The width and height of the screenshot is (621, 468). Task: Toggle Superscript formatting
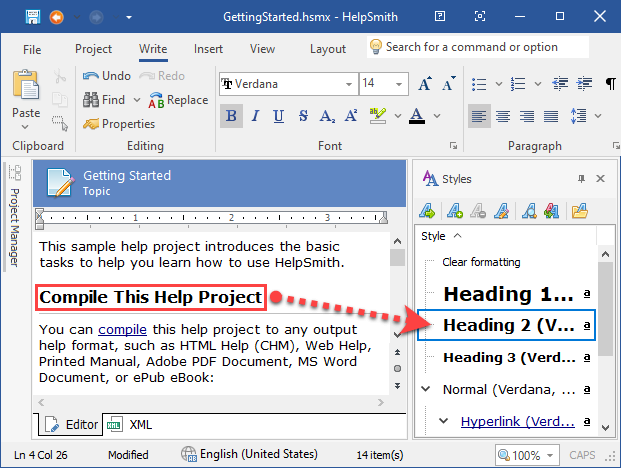351,116
